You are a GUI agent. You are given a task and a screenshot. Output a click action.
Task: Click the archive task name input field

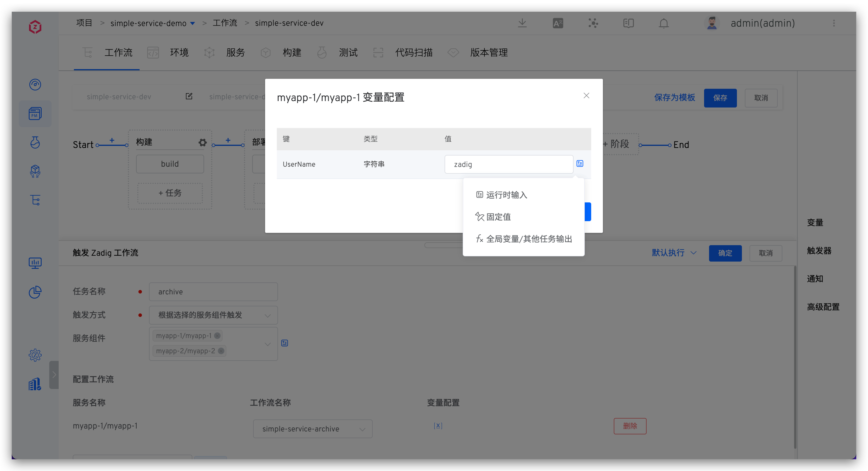coord(213,291)
